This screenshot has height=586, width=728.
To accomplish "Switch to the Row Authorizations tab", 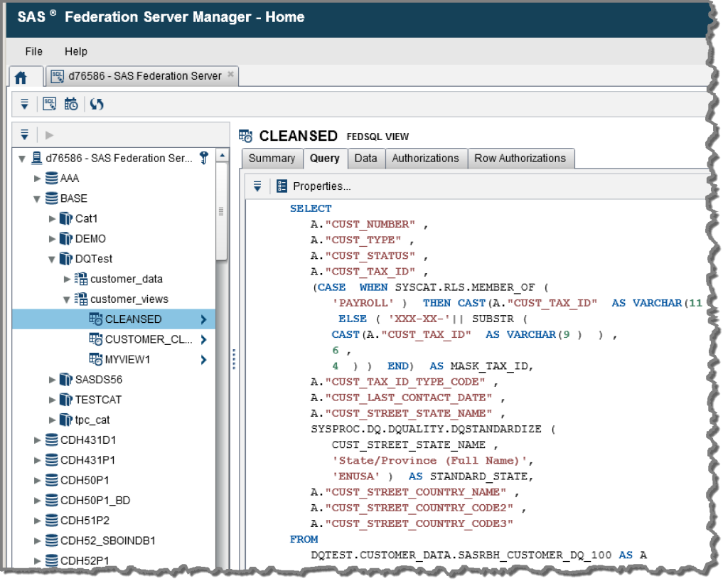I will [520, 158].
